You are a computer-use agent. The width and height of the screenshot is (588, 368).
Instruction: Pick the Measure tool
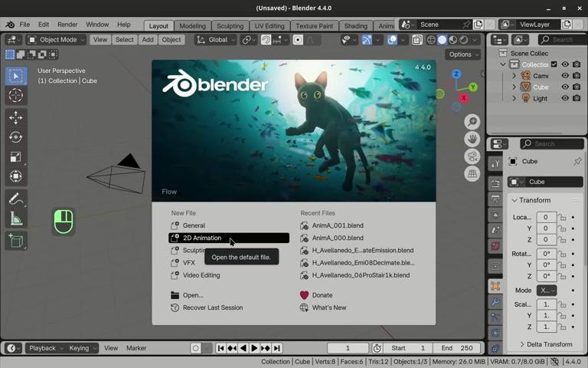pyautogui.click(x=15, y=219)
